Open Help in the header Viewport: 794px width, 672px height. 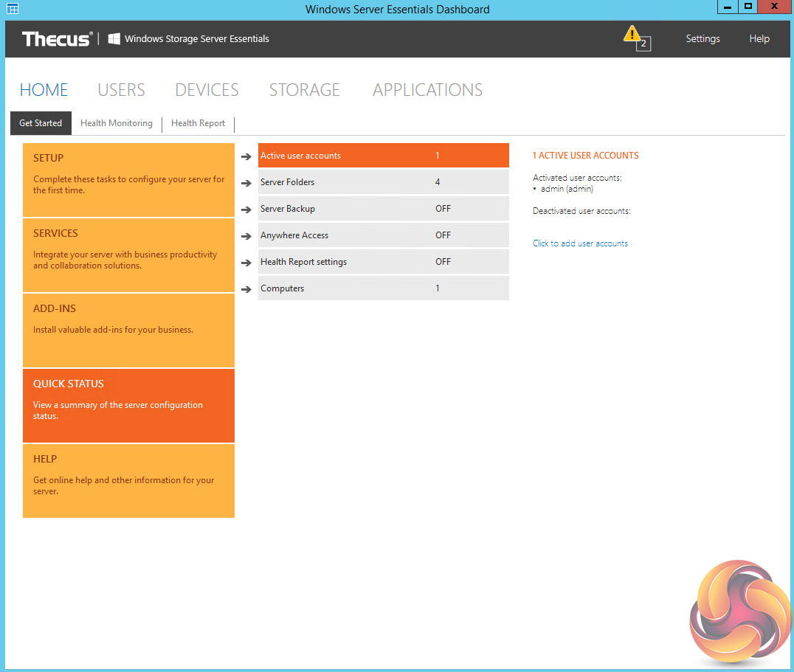[759, 38]
